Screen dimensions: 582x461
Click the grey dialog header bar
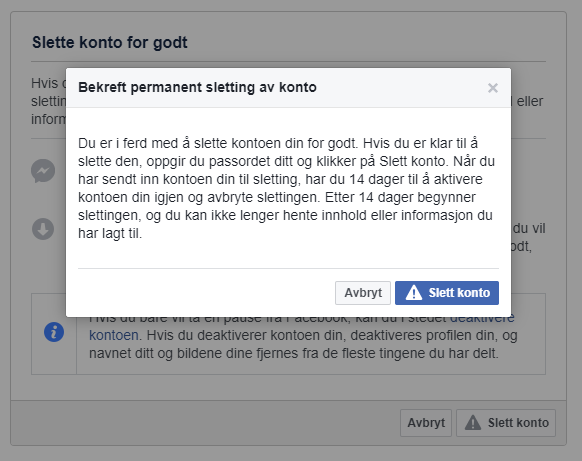(x=288, y=88)
